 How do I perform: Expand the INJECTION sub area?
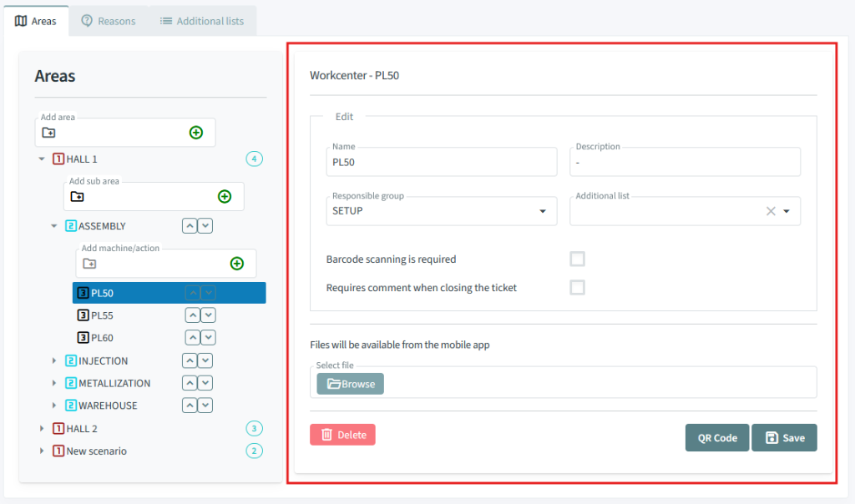point(55,361)
